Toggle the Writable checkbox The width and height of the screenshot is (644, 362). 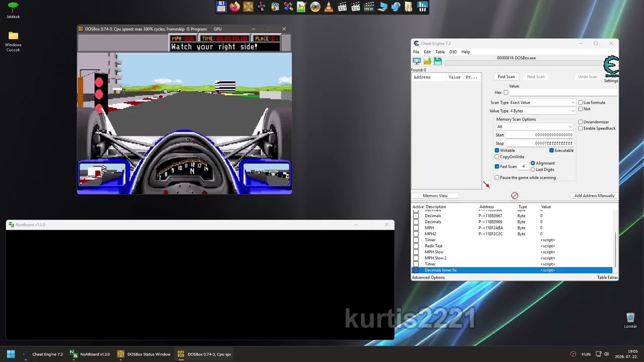(497, 150)
